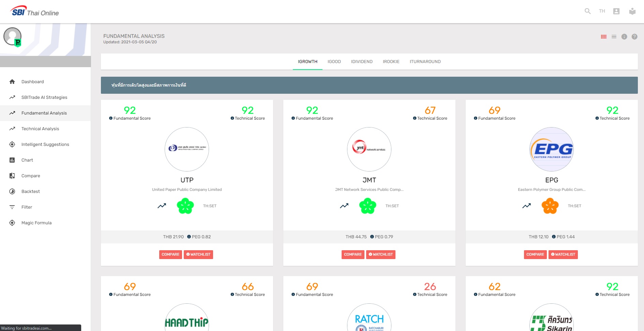644x331 pixels.
Task: Open Dashboard from the sidebar
Action: pos(45,82)
